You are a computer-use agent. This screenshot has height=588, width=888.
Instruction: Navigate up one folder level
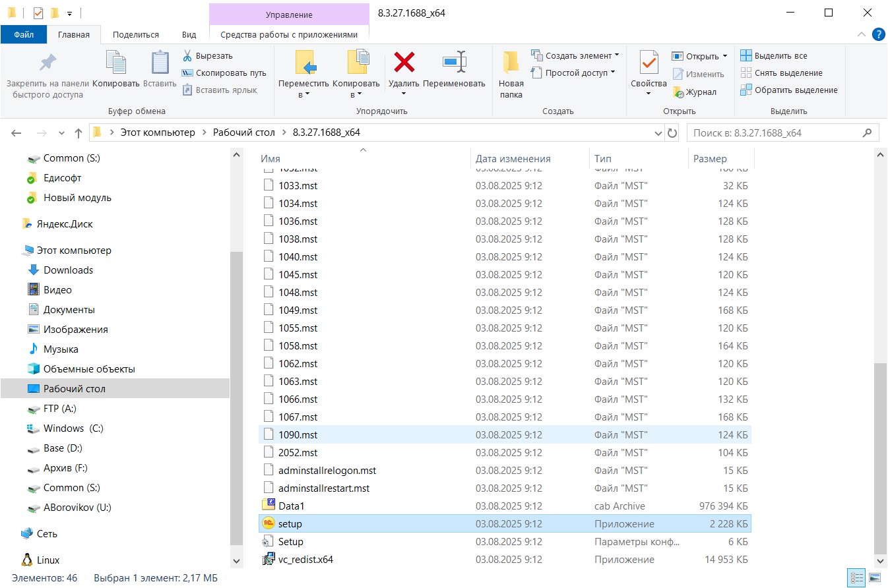pyautogui.click(x=79, y=133)
